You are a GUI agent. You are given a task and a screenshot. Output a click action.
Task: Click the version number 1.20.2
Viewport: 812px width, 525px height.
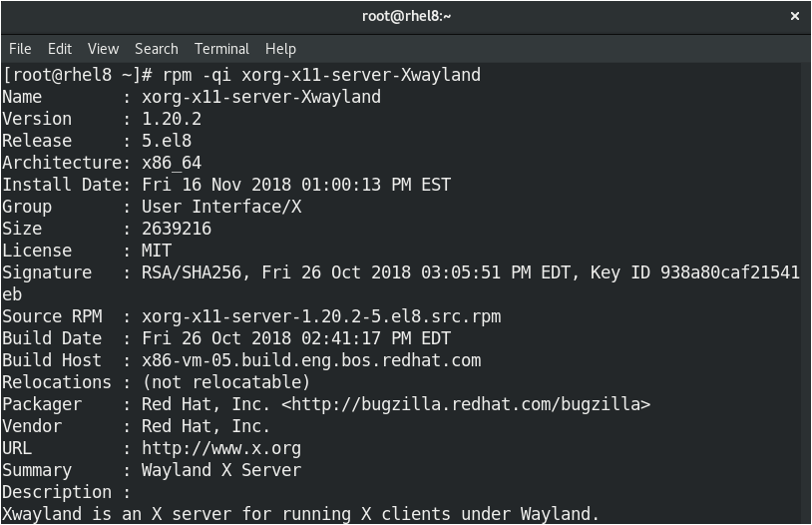[172, 119]
